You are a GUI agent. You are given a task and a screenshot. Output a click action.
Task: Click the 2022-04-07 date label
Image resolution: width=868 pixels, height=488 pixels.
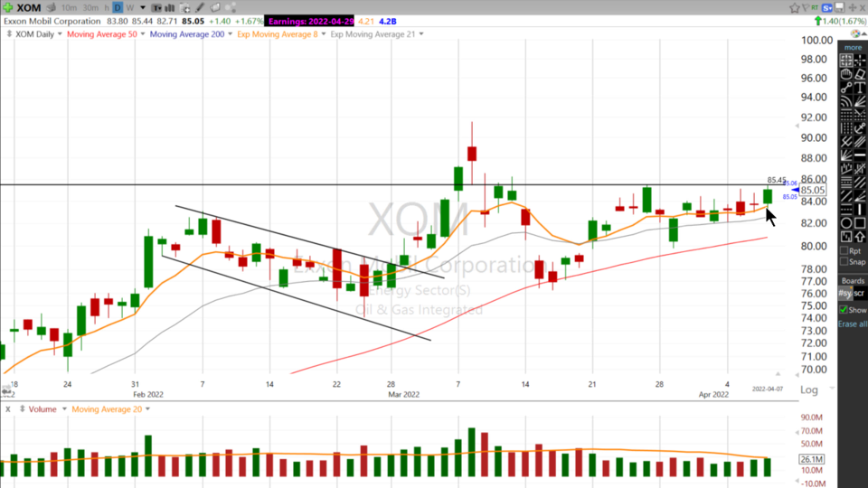768,389
